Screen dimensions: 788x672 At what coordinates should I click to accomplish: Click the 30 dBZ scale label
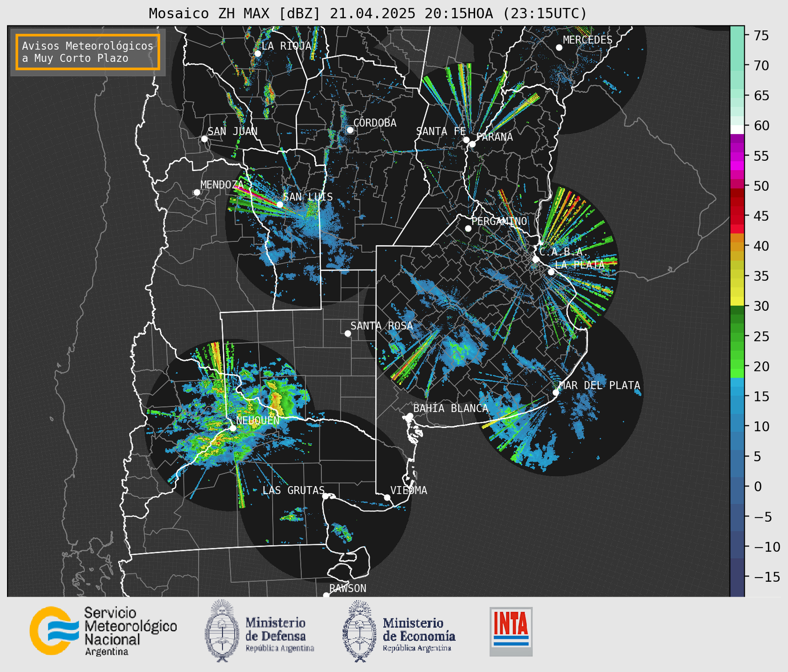[x=760, y=306]
